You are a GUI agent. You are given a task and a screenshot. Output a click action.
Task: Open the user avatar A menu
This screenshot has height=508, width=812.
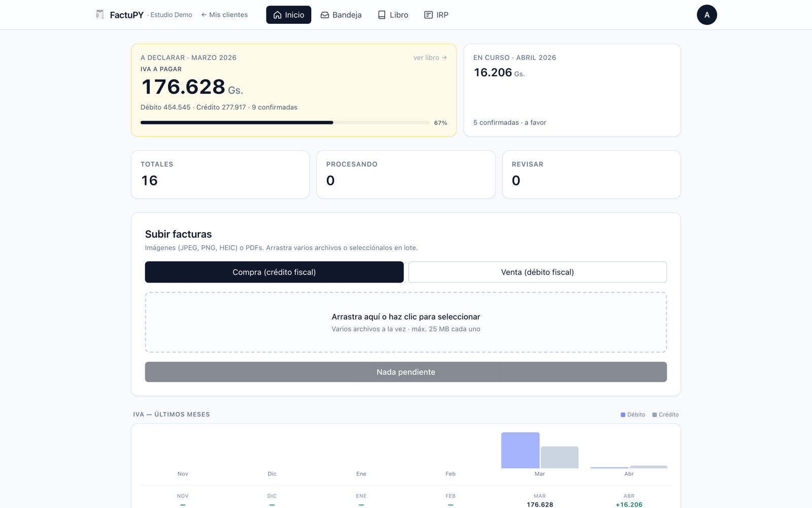[706, 15]
